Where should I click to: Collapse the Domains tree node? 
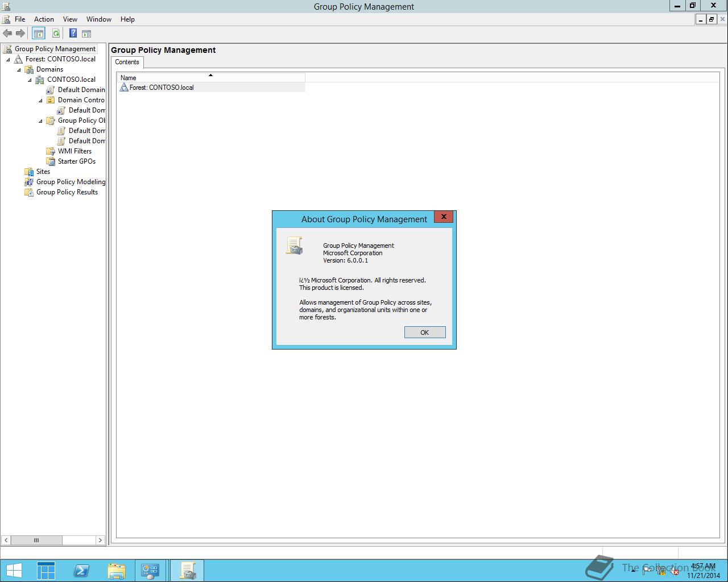point(19,70)
